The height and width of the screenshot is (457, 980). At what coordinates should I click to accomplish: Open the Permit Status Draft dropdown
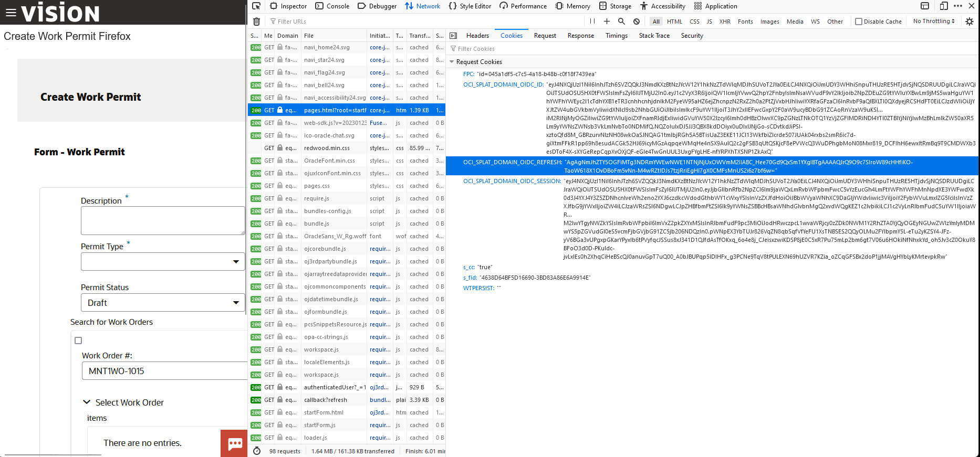click(x=163, y=303)
